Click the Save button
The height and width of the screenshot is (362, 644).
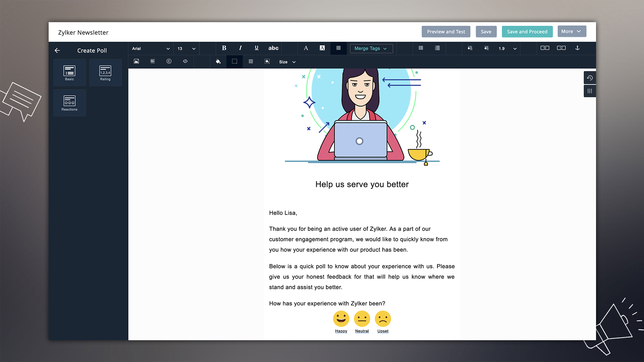pos(486,32)
